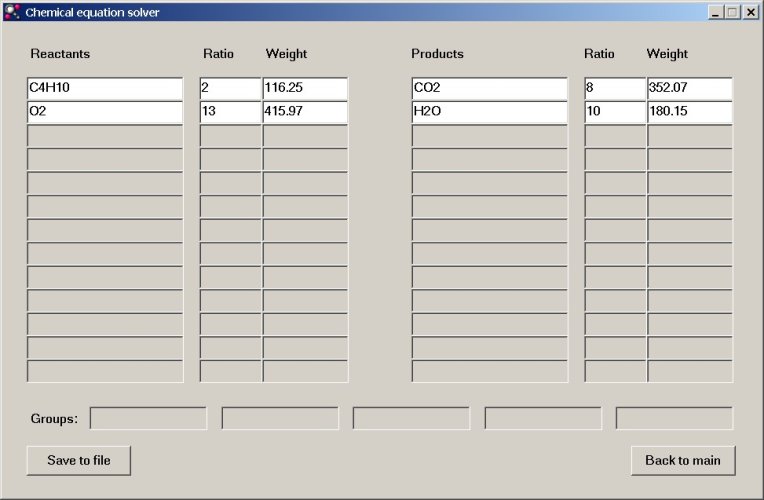Select the weight value 180.15
Image resolution: width=764 pixels, height=500 pixels.
click(x=690, y=112)
